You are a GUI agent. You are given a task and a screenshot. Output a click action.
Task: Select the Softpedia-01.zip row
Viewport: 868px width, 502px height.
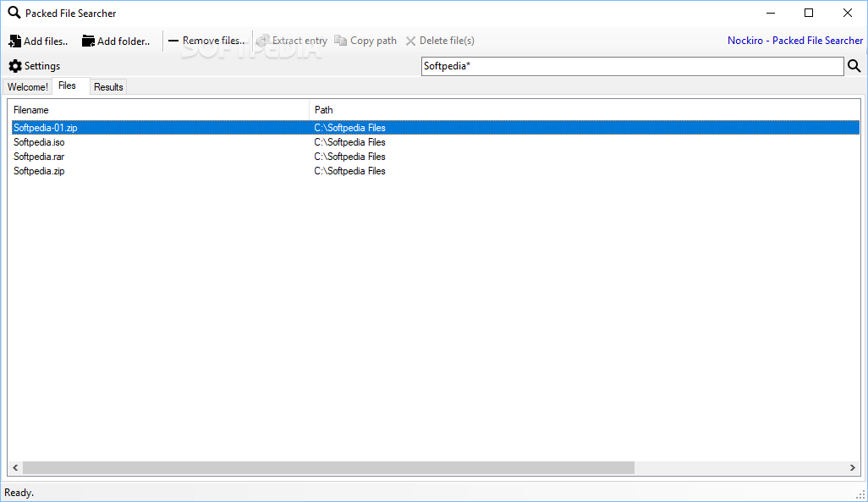[x=436, y=128]
